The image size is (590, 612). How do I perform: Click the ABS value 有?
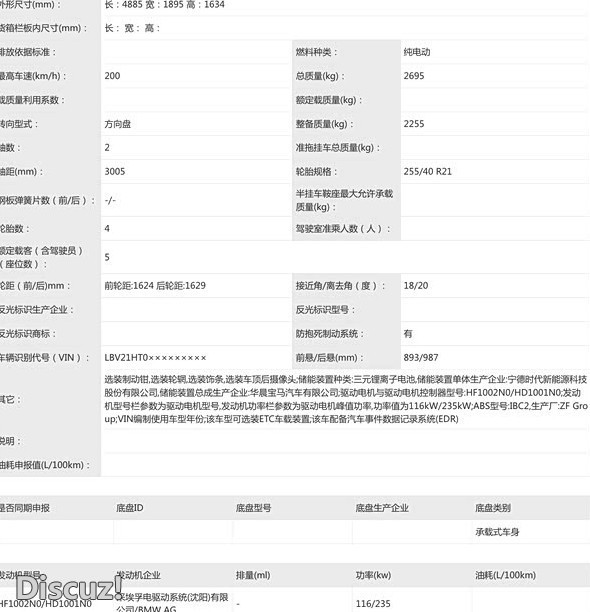point(408,334)
